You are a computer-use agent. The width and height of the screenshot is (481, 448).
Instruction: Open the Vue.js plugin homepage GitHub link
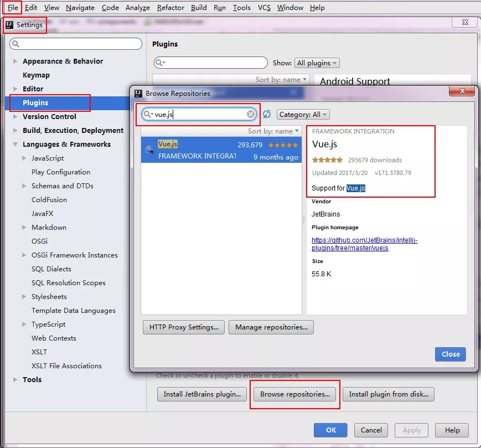[x=364, y=244]
